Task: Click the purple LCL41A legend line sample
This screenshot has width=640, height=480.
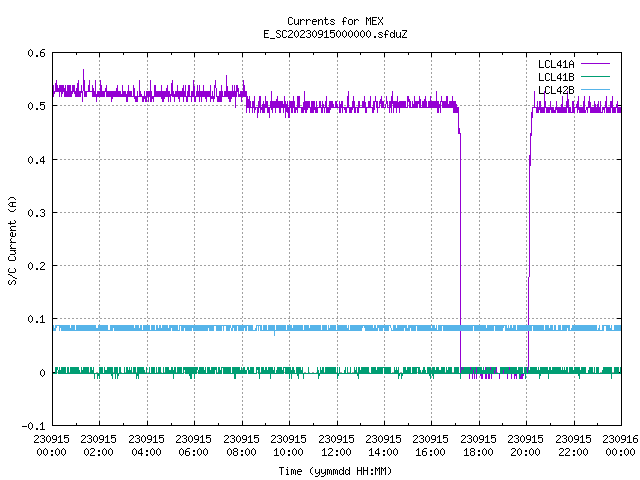Action: [x=595, y=64]
